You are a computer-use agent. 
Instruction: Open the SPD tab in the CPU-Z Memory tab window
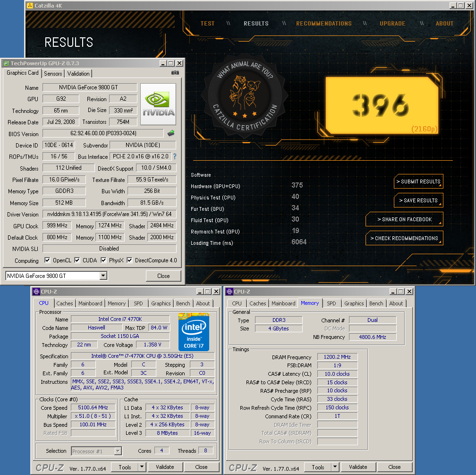(x=331, y=303)
